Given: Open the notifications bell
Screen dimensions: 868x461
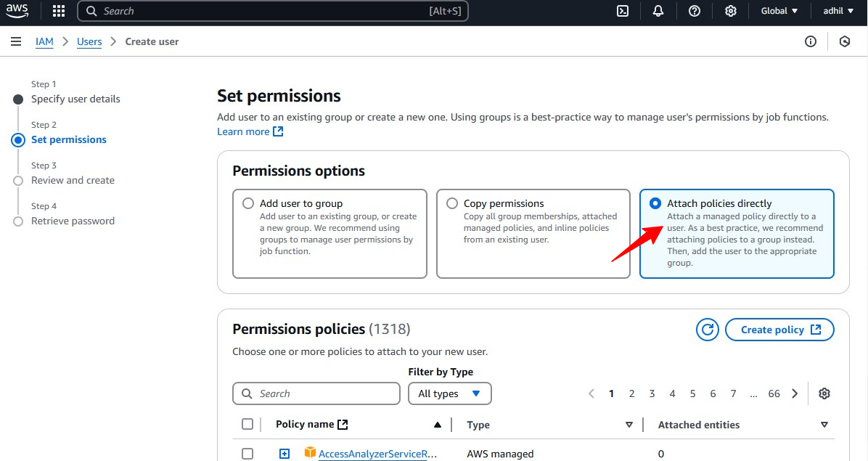Looking at the screenshot, I should (x=658, y=11).
